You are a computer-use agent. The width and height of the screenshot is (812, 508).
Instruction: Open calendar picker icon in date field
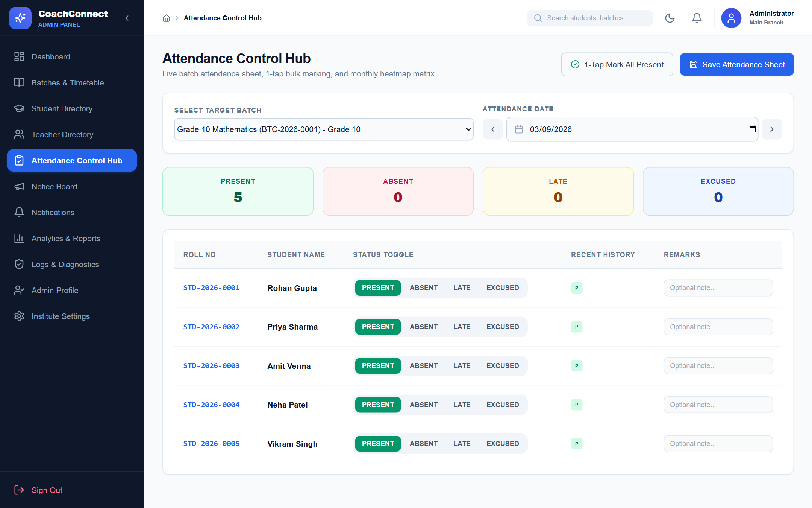click(x=752, y=129)
